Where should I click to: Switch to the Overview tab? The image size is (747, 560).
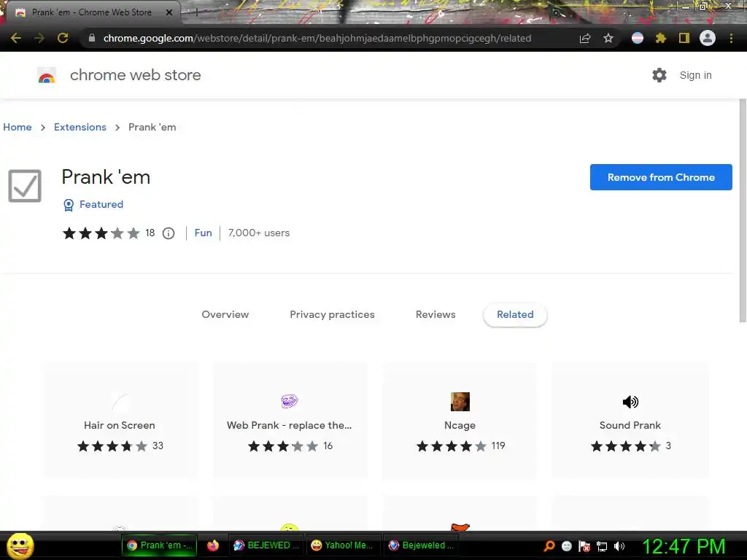[225, 314]
